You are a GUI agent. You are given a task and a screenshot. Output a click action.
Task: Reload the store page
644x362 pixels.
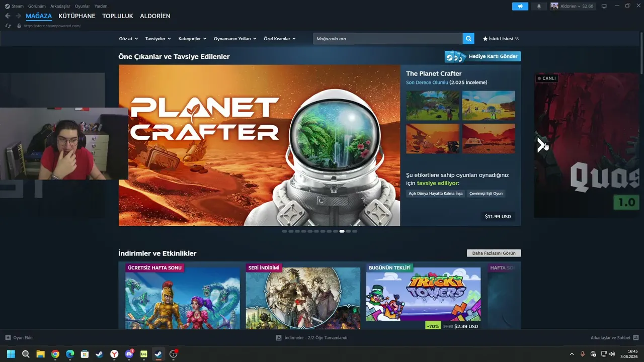click(x=8, y=26)
